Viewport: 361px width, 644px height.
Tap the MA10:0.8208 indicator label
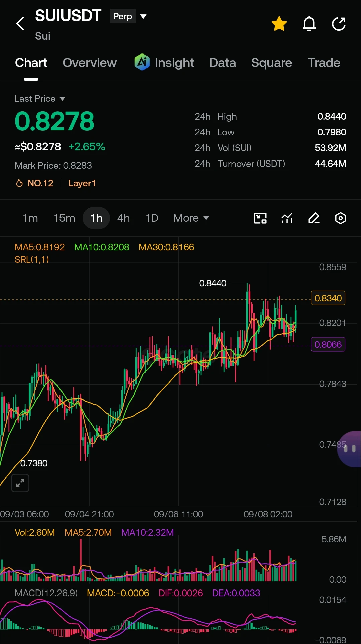pyautogui.click(x=102, y=247)
